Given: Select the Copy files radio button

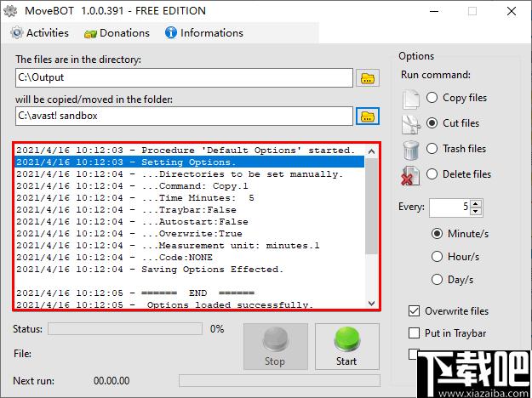Looking at the screenshot, I should point(432,98).
